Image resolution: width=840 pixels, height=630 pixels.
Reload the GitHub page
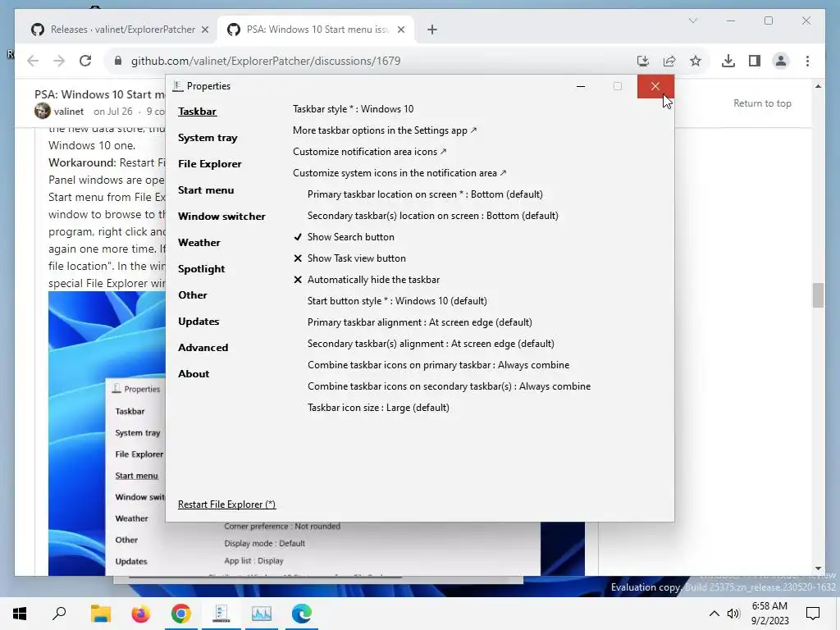click(85, 61)
